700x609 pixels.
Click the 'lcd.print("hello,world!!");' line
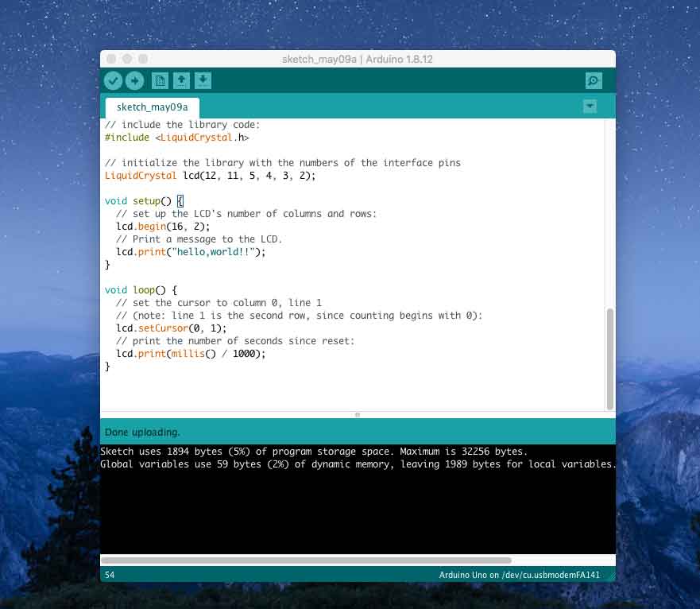tap(191, 252)
